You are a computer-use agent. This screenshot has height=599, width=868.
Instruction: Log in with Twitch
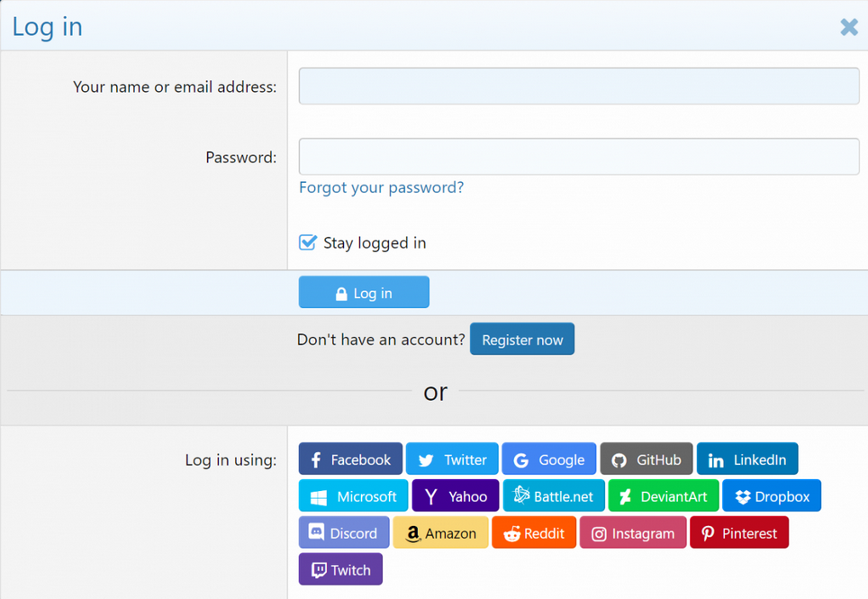340,570
